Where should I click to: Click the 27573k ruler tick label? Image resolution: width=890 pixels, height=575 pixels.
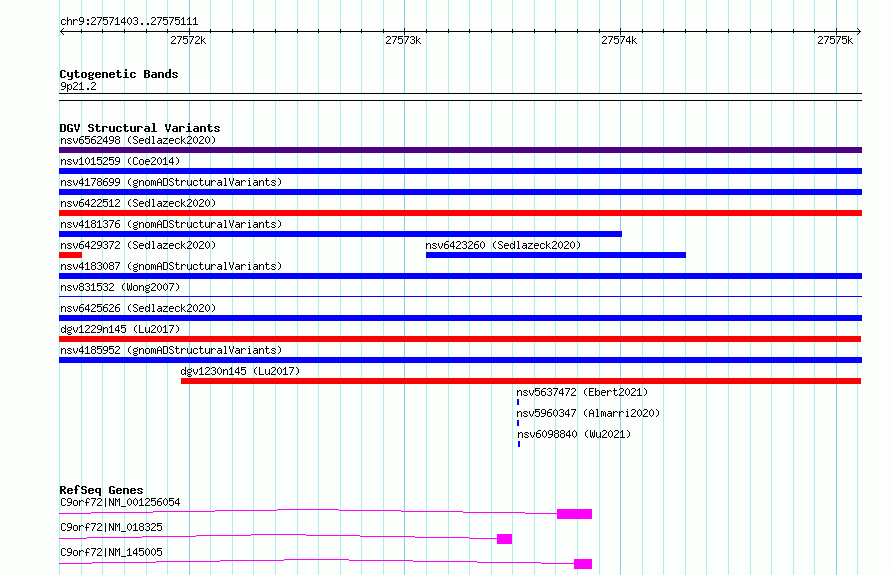pos(403,40)
